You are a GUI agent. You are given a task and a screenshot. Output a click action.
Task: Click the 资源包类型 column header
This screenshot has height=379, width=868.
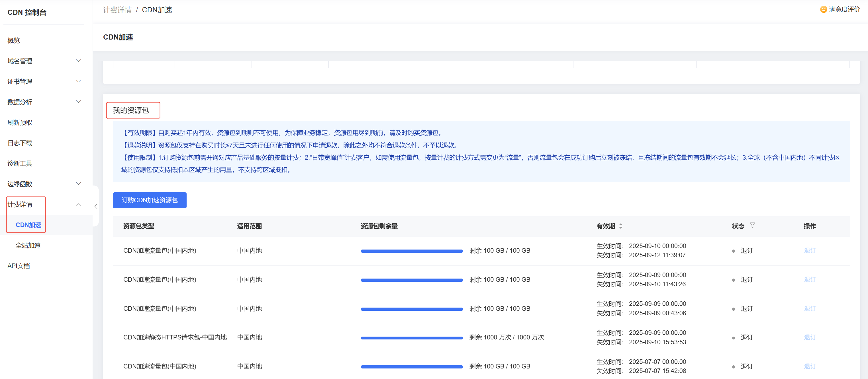tap(138, 226)
